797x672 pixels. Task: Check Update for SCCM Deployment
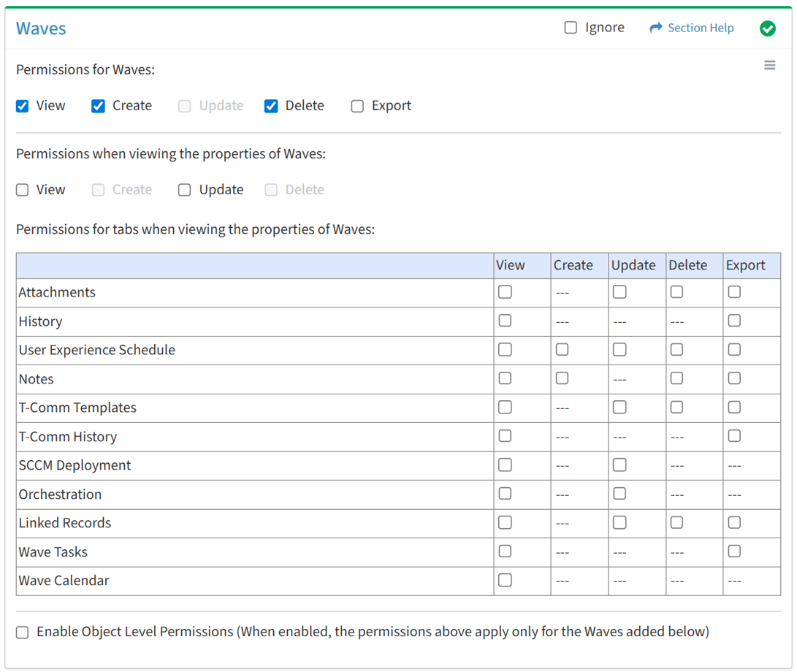[x=619, y=465]
